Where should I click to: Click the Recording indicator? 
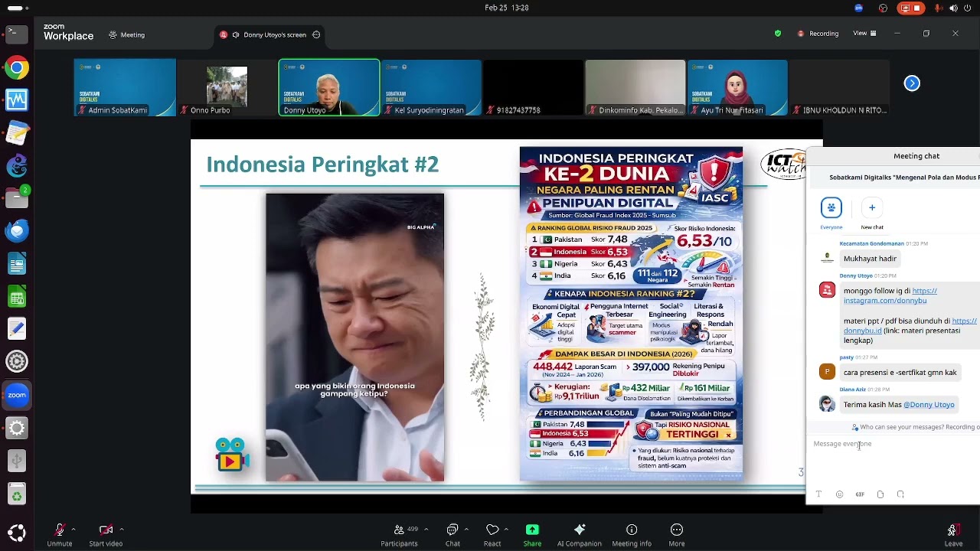(x=818, y=34)
